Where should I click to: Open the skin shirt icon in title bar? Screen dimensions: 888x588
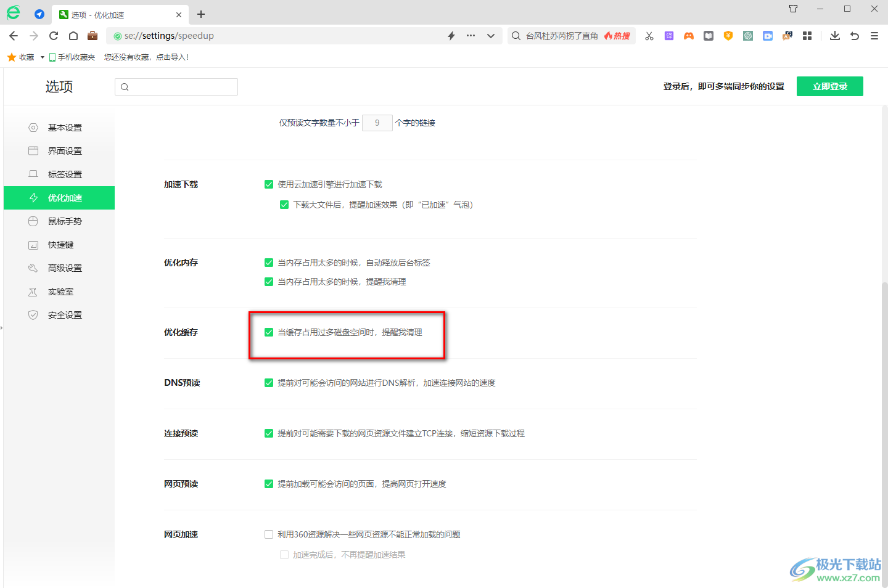tap(794, 9)
